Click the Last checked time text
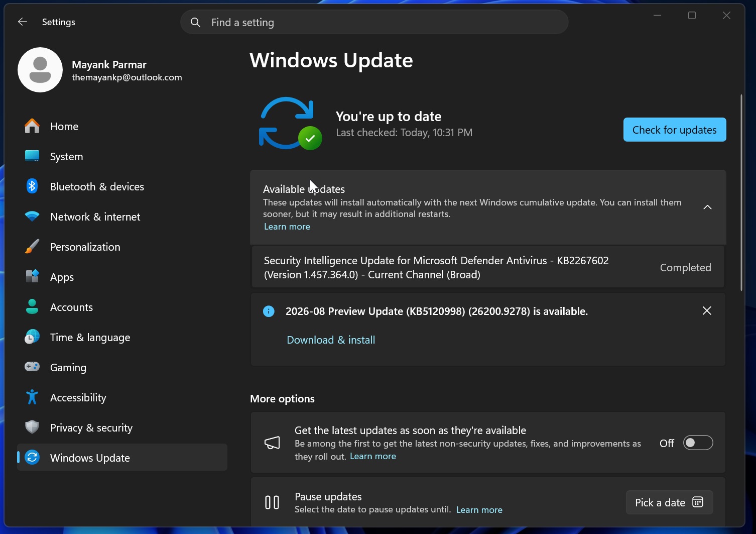The image size is (756, 534). 404,133
